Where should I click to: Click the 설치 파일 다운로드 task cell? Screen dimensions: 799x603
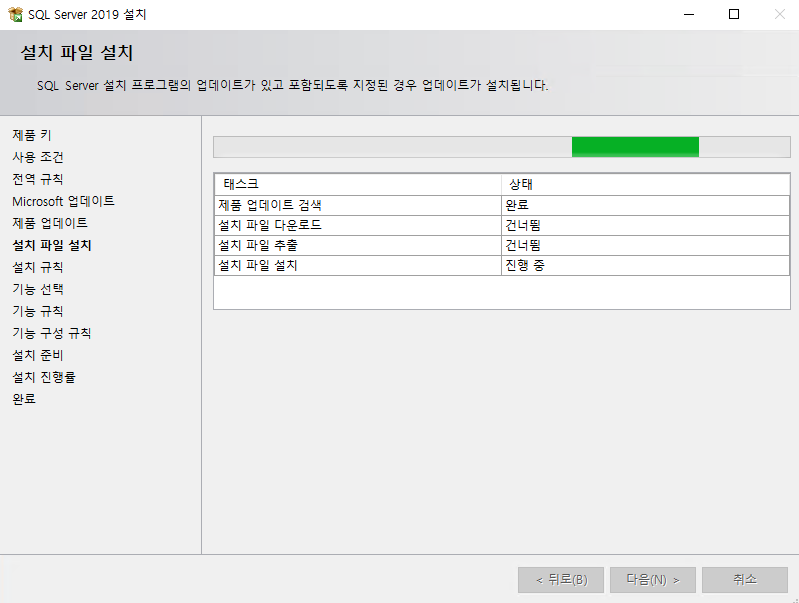click(x=358, y=225)
